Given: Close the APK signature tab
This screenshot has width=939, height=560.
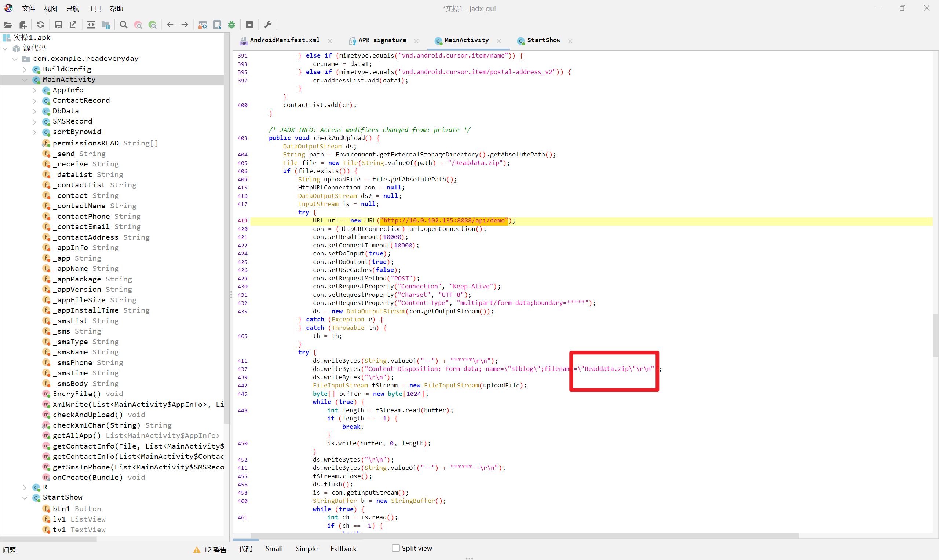Looking at the screenshot, I should (x=416, y=41).
